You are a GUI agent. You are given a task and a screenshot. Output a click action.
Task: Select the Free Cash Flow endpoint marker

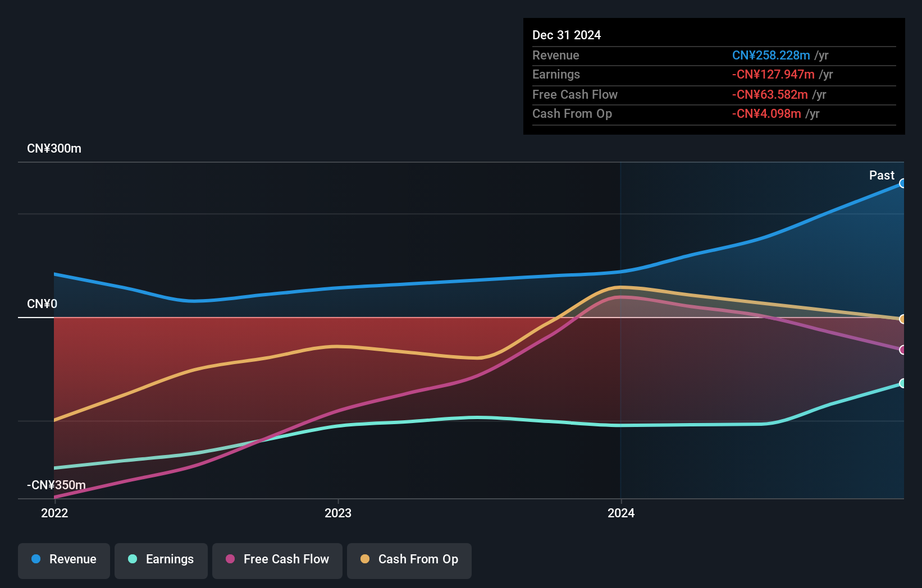point(903,350)
